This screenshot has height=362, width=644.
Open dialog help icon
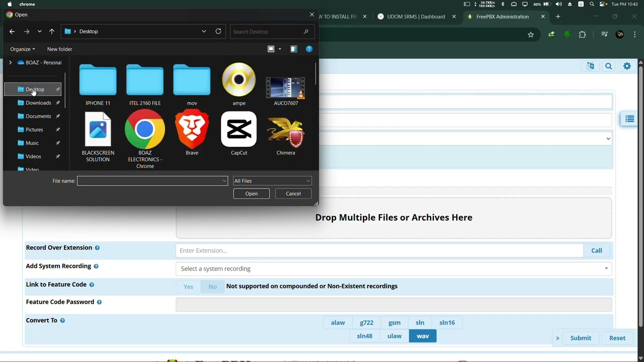coord(309,49)
